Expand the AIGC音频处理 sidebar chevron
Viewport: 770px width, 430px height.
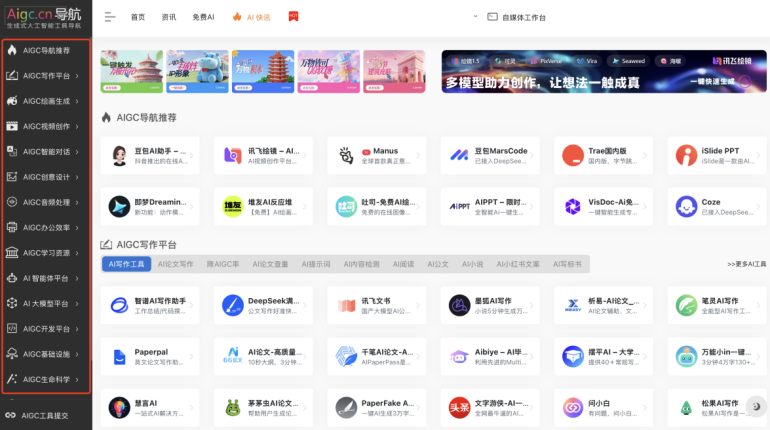[x=78, y=202]
